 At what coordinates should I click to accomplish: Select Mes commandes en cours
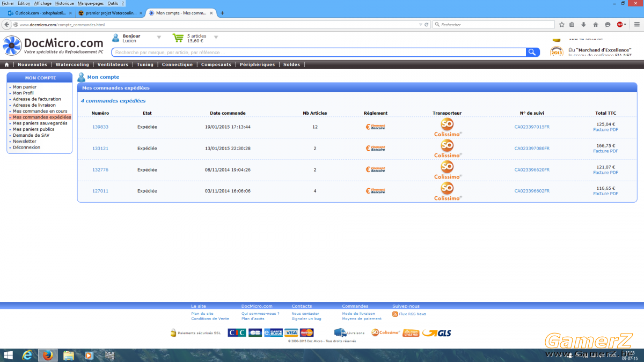click(x=40, y=111)
